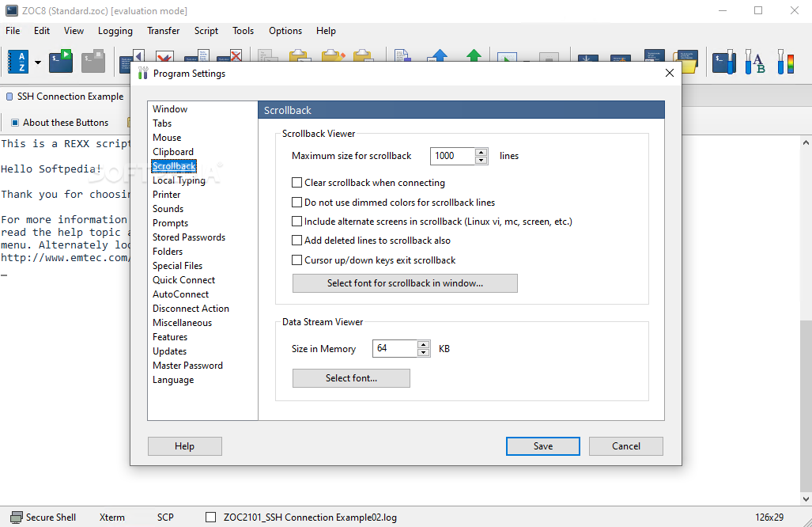812x527 pixels.
Task: Expand the dropdown arrow beside address book
Action: point(38,63)
